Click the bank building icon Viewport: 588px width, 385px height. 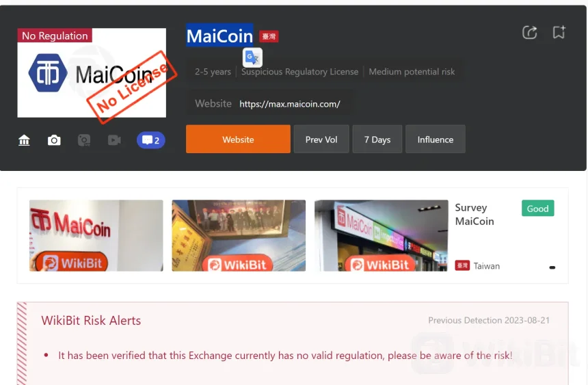pos(24,140)
